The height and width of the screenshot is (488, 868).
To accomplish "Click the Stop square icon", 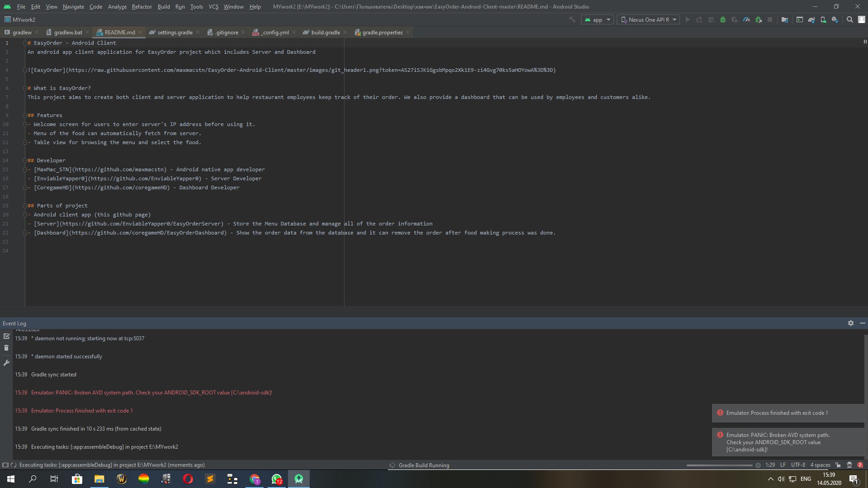I will [770, 19].
